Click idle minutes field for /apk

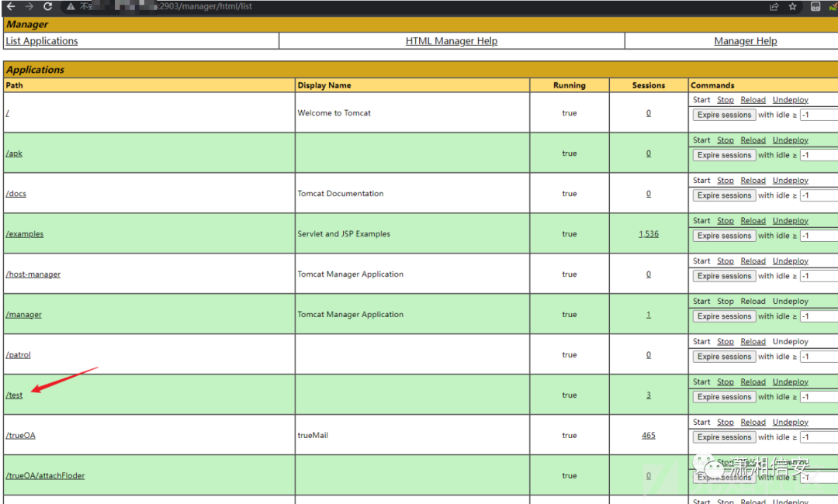pyautogui.click(x=819, y=155)
